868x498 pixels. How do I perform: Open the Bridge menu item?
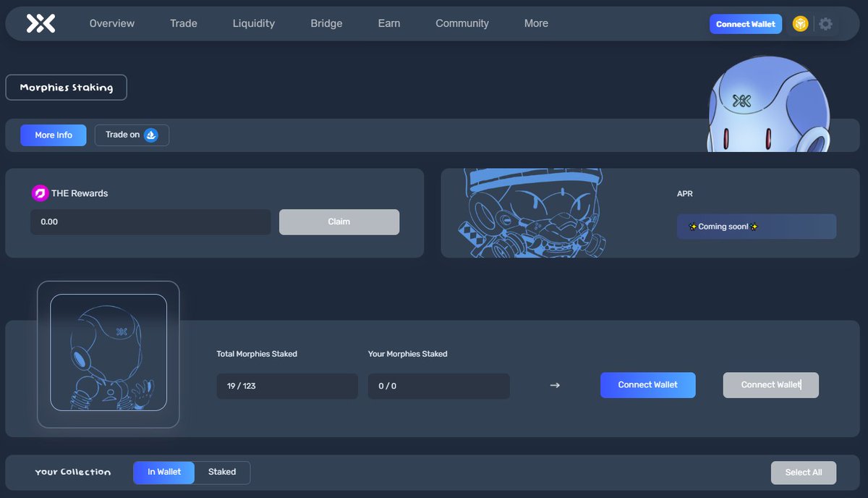click(326, 23)
